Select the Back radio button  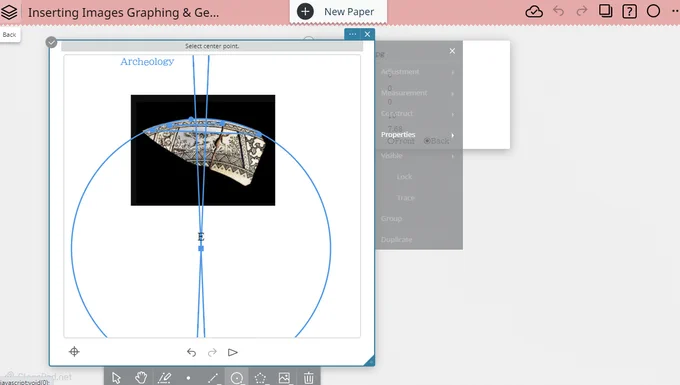[x=427, y=141]
